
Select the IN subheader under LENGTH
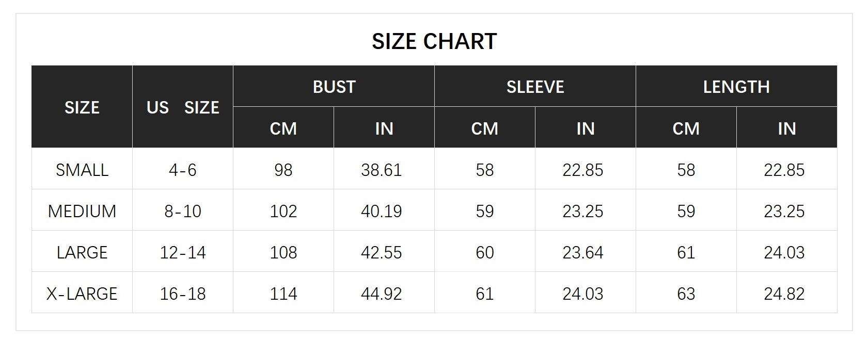pyautogui.click(x=786, y=128)
